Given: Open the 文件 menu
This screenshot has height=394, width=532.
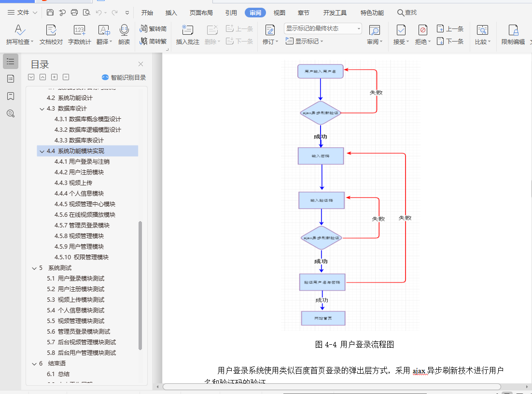Looking at the screenshot, I should 22,13.
